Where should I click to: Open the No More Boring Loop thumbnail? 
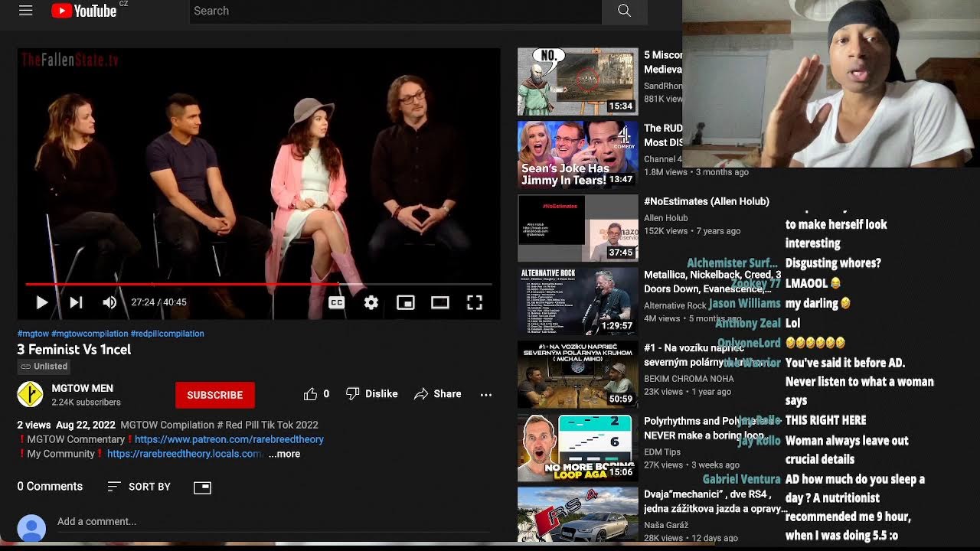tap(577, 448)
